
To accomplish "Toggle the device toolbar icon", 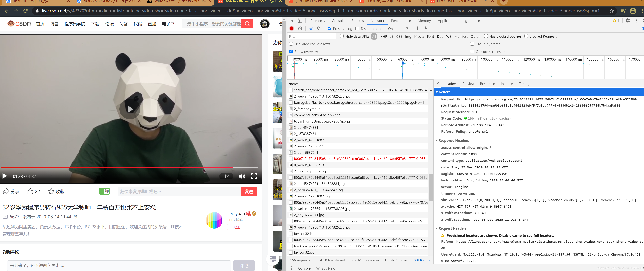I will click(300, 20).
